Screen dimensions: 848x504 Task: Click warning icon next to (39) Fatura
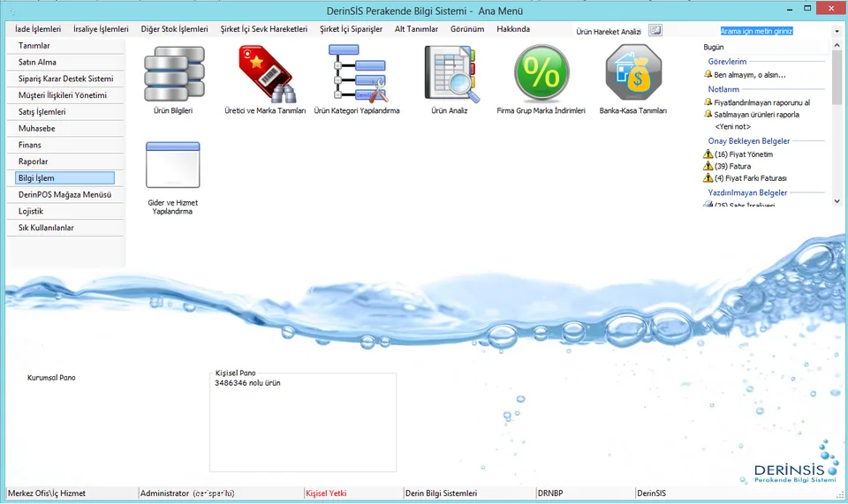click(x=708, y=166)
